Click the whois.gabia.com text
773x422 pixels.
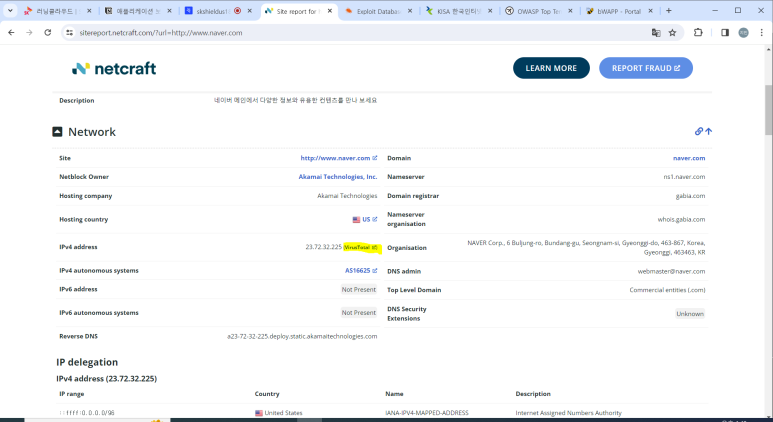coord(681,219)
